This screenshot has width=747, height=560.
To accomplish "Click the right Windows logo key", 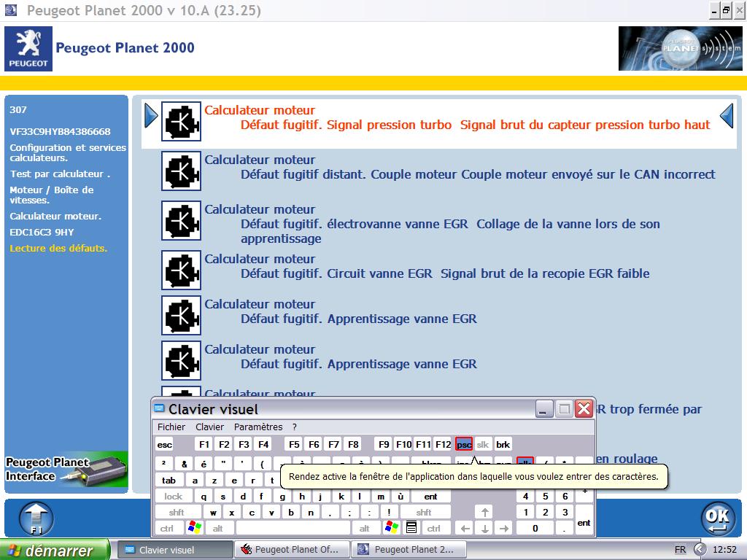I will pos(392,528).
